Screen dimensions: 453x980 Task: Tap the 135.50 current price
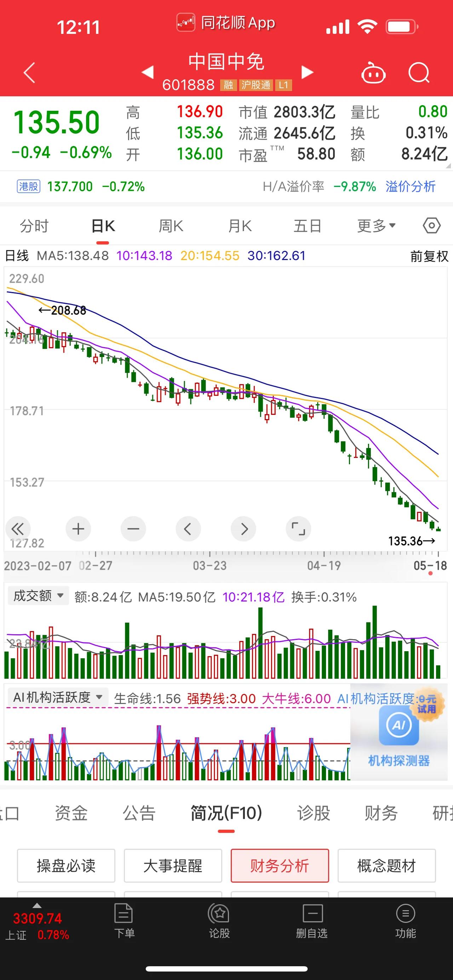pos(56,122)
